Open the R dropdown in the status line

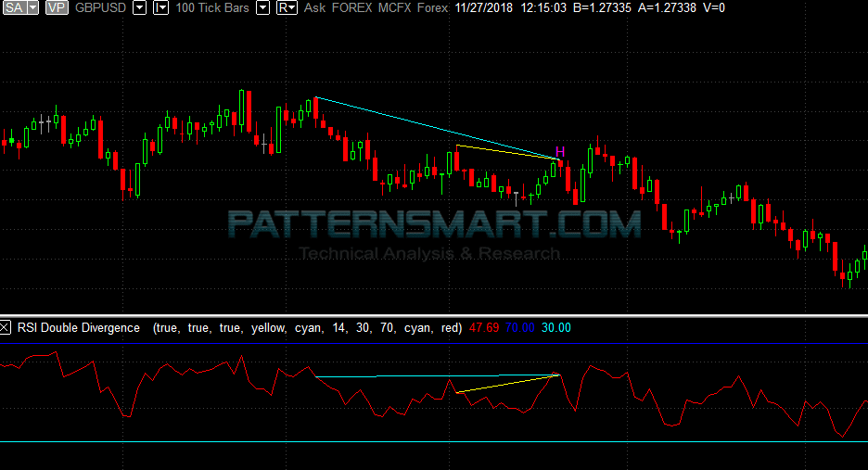pos(287,7)
